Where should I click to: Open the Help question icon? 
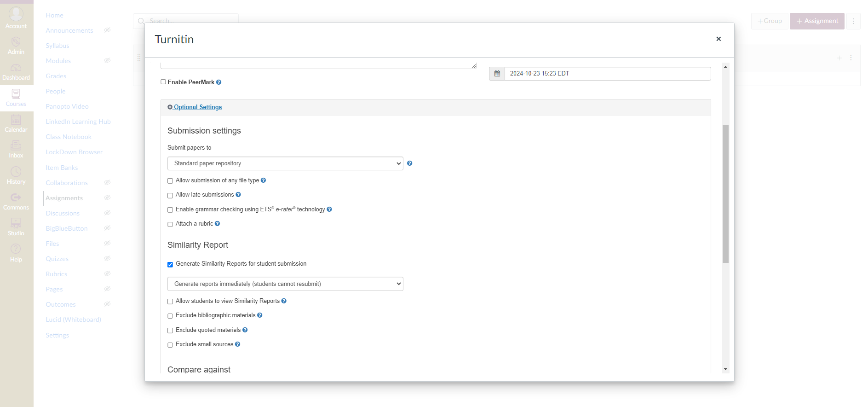point(16,249)
